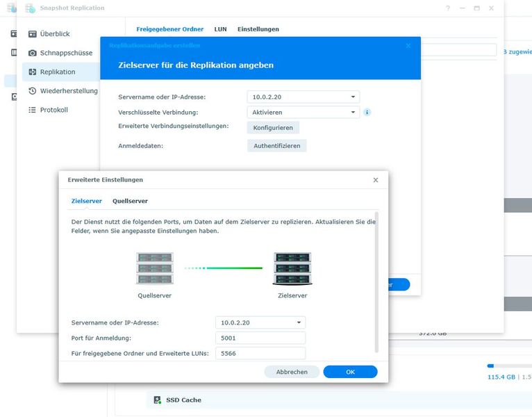Image resolution: width=532 pixels, height=417 pixels.
Task: Click the storage usage progress bar
Action: (x=510, y=366)
